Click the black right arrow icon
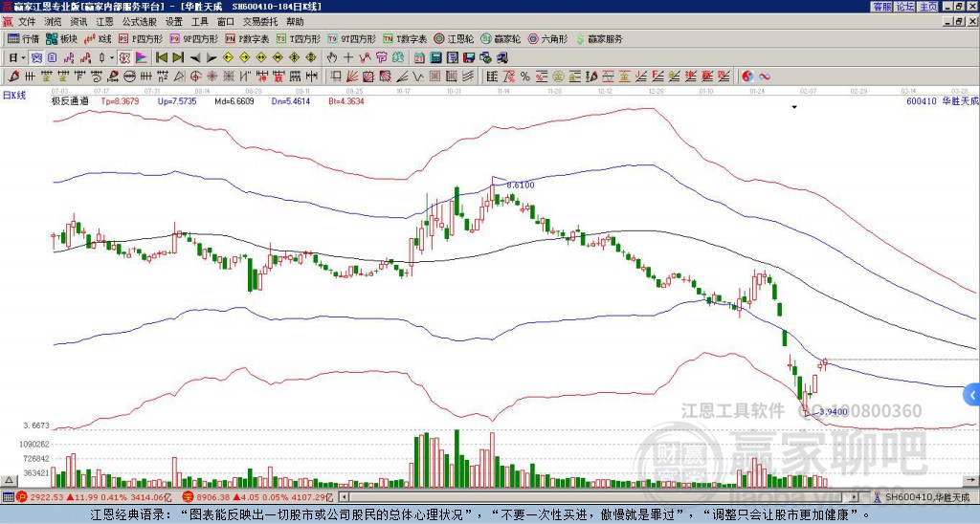This screenshot has width=980, height=524. 212,58
